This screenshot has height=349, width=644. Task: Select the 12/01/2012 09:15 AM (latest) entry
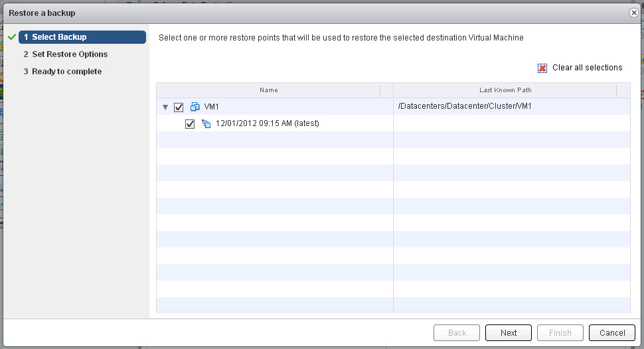(x=268, y=123)
